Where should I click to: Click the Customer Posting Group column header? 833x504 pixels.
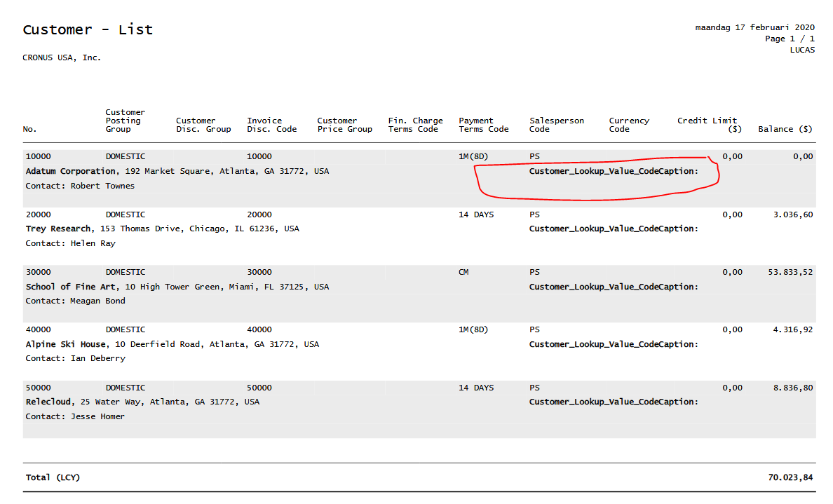125,121
